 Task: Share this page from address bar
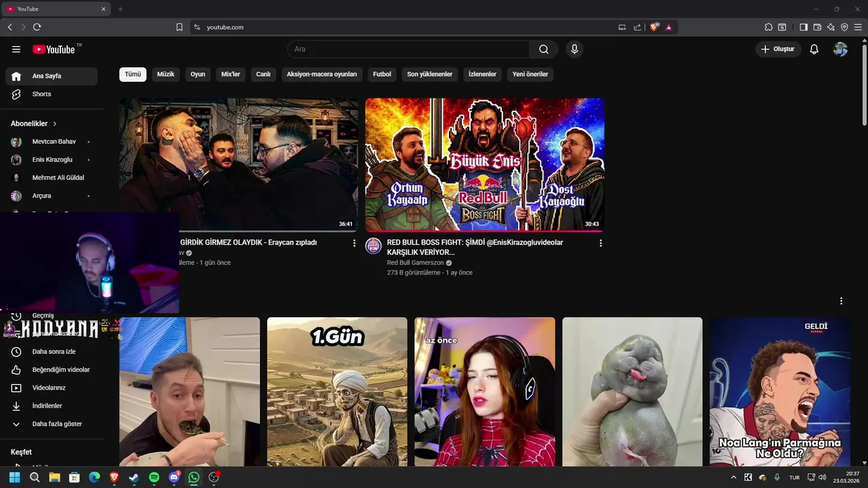pos(637,27)
